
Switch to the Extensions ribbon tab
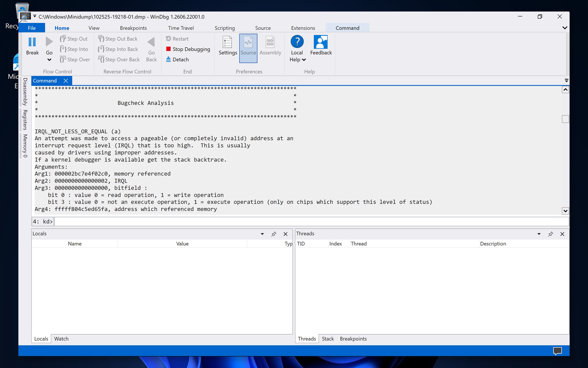[303, 28]
